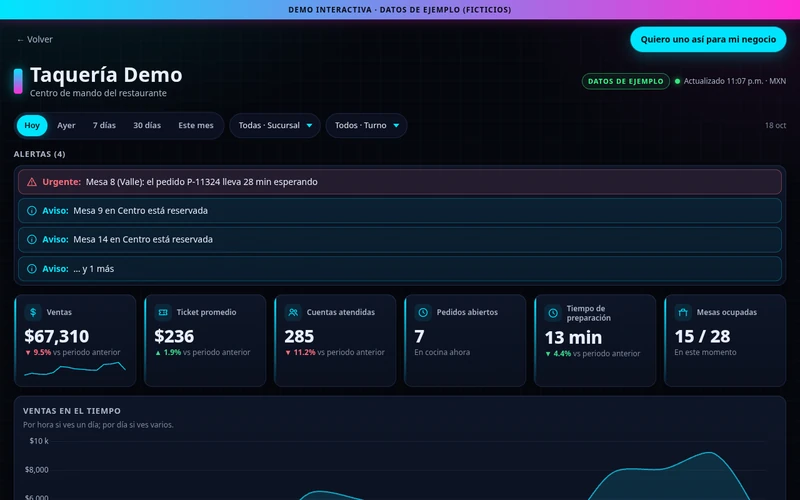
Task: Click the bag icon on Mesas ocupadas card
Action: tap(683, 312)
